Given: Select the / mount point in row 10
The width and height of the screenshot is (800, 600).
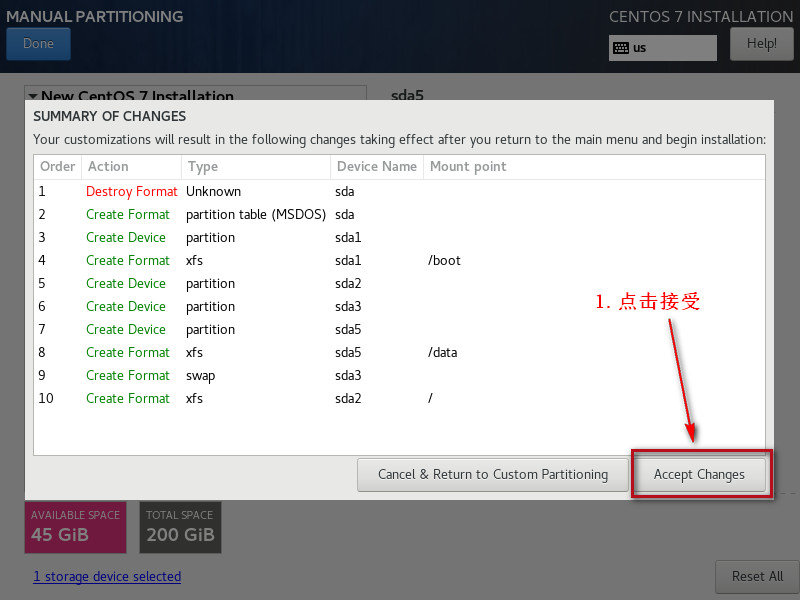Looking at the screenshot, I should point(430,398).
